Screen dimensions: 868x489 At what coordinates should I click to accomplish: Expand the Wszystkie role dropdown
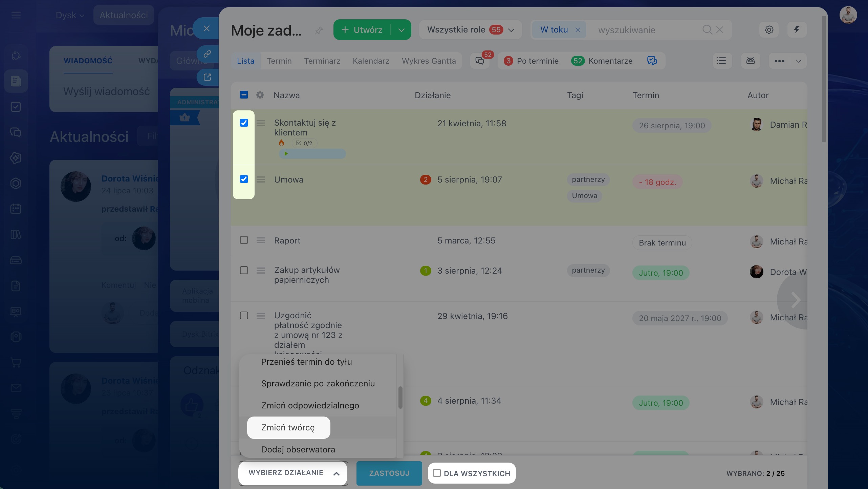(x=470, y=30)
